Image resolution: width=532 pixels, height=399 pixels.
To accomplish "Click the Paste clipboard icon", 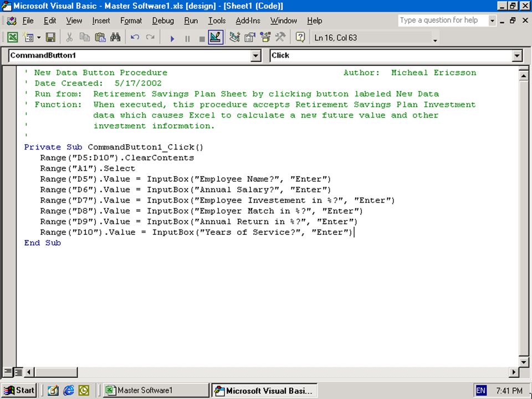I will tap(100, 37).
